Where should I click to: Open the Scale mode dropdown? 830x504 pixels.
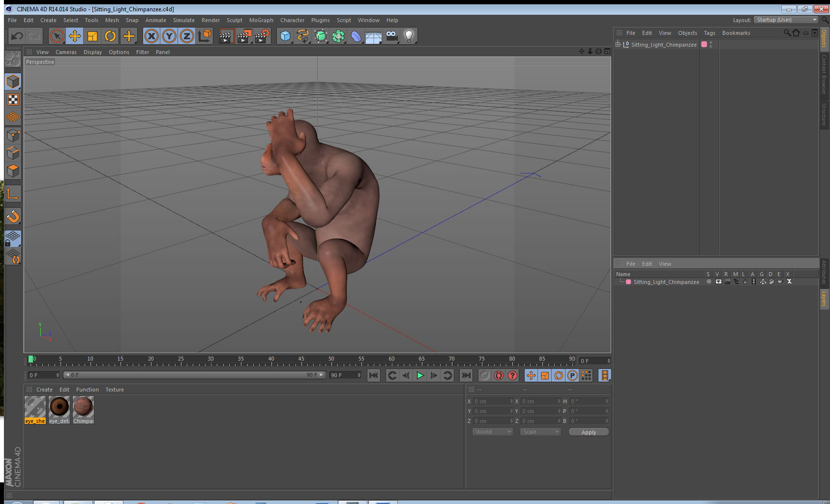pyautogui.click(x=540, y=432)
